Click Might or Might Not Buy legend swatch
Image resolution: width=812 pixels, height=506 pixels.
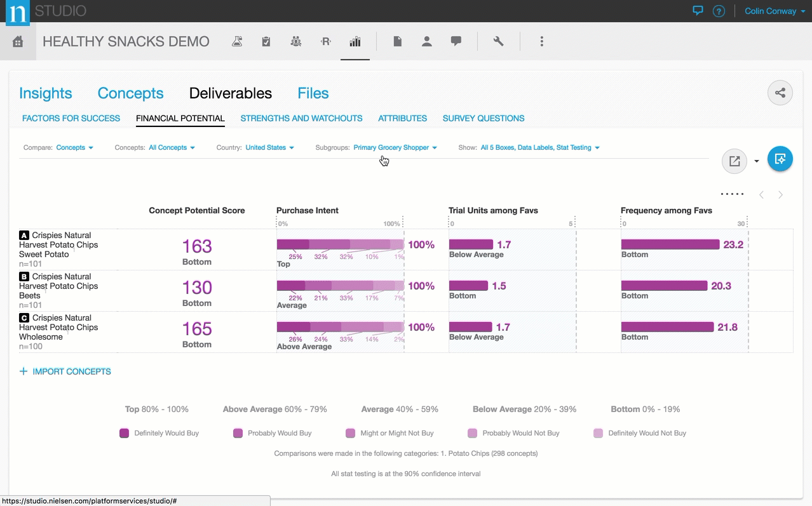point(350,433)
